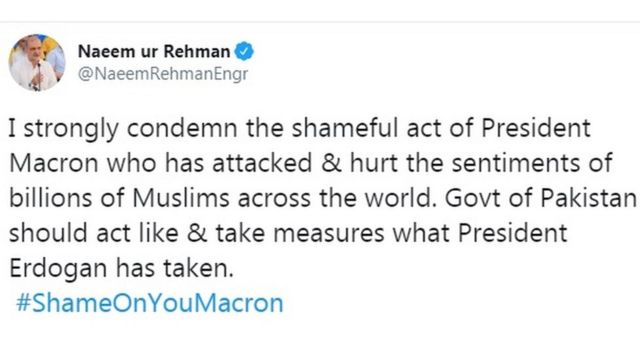The height and width of the screenshot is (360, 640).
Task: Open the Naeem ur Rehman display name
Action: pyautogui.click(x=154, y=51)
